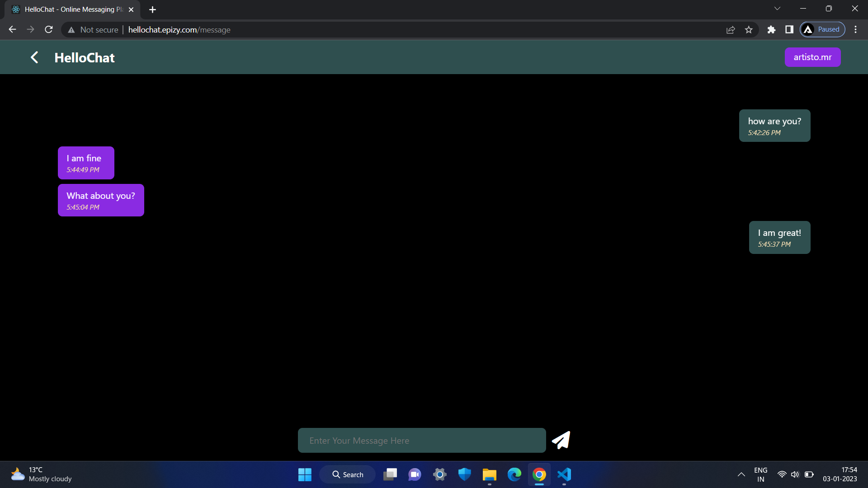Image resolution: width=868 pixels, height=488 pixels.
Task: Launch Microsoft Edge from taskbar
Action: (514, 474)
